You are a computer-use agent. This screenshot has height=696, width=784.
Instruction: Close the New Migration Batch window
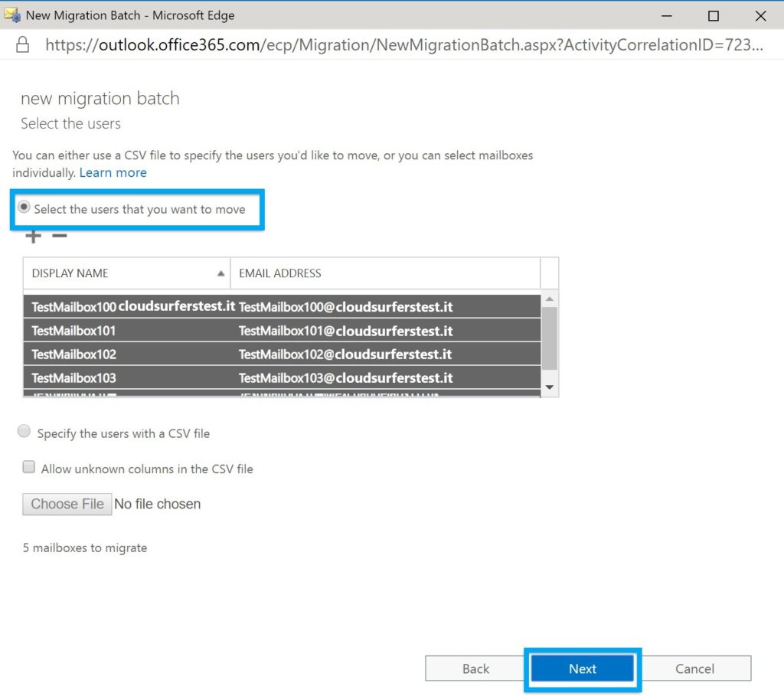[x=760, y=15]
